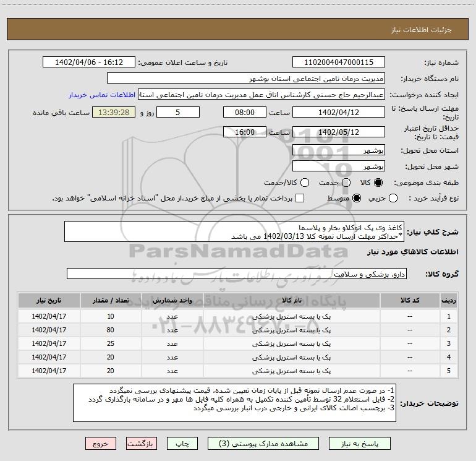Click the date 1402/04/17 in row 3

click(x=49, y=343)
